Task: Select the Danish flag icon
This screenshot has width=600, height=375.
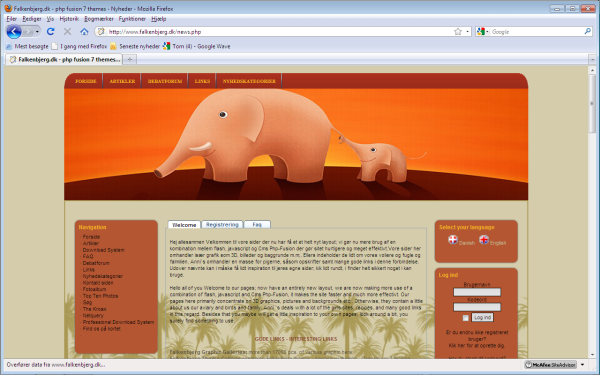Action: point(453,240)
